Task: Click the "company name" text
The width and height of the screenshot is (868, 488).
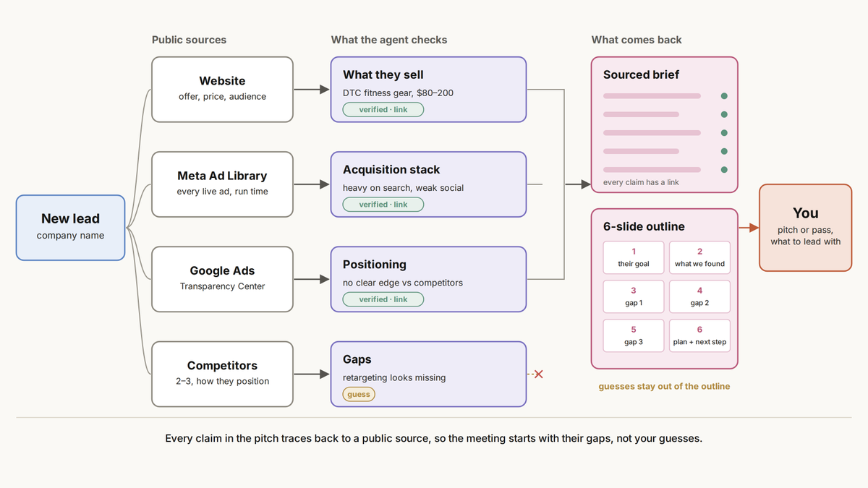Action: click(x=71, y=235)
